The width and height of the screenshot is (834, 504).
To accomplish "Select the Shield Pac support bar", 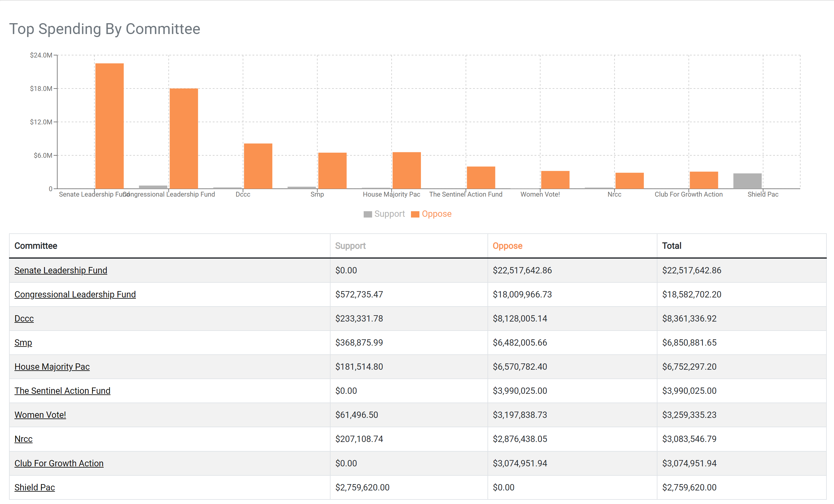I will point(747,181).
